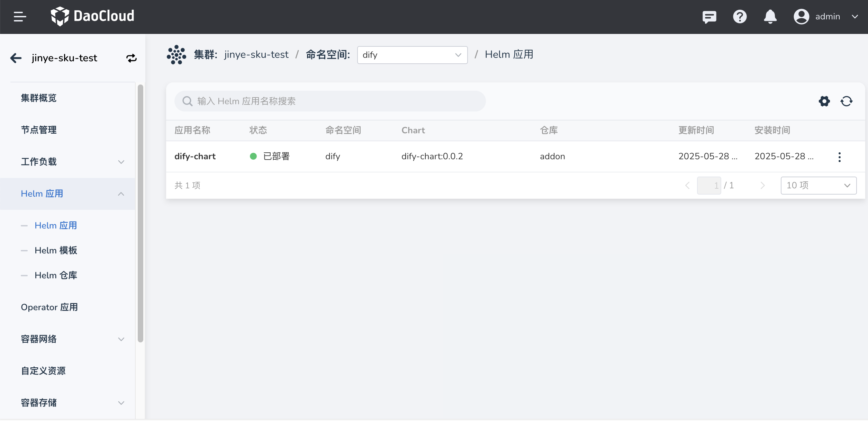
Task: Open the help question mark icon
Action: click(x=740, y=17)
